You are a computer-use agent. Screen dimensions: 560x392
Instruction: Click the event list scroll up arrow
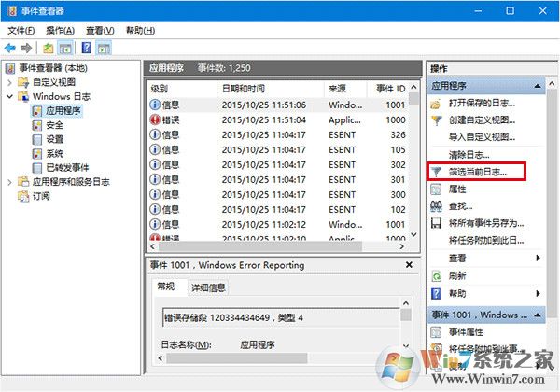pyautogui.click(x=413, y=87)
